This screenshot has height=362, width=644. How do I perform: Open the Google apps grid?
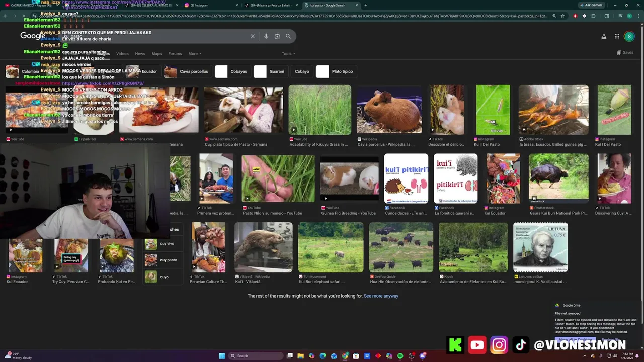(617, 36)
